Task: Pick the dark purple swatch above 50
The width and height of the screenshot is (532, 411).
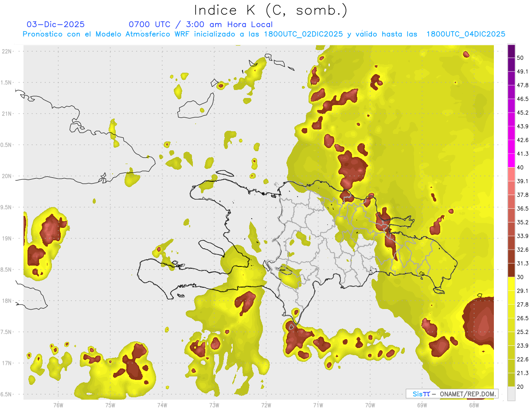Action: click(x=511, y=51)
